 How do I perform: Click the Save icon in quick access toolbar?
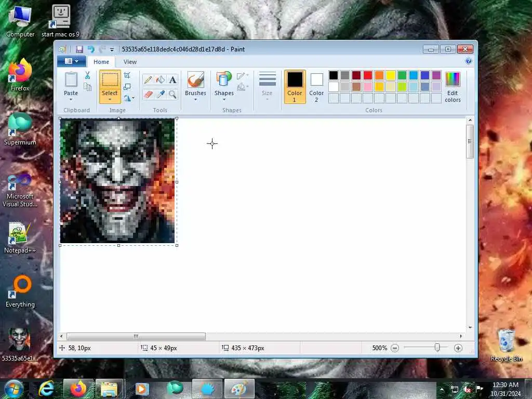[79, 49]
